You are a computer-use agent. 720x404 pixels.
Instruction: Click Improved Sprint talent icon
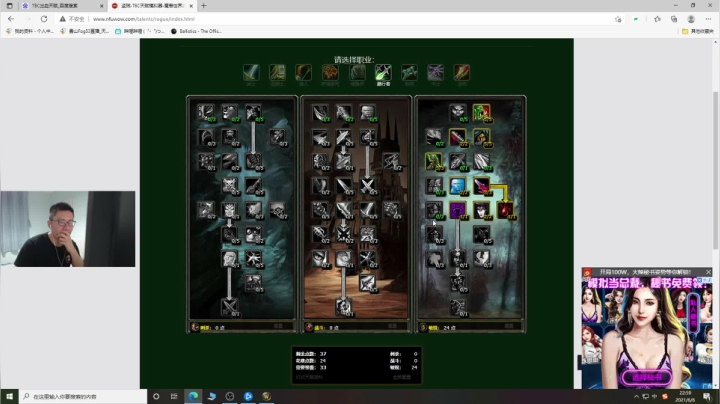tap(391, 161)
